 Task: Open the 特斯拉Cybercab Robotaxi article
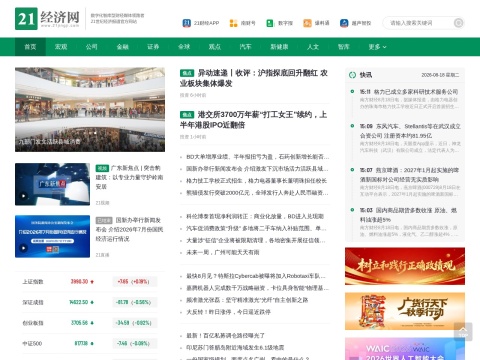pyautogui.click(x=256, y=276)
